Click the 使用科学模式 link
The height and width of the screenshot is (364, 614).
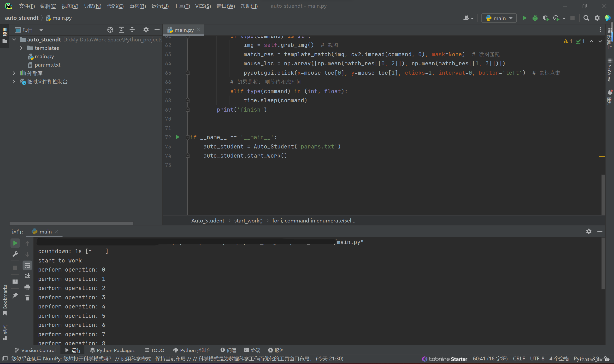tap(136, 358)
